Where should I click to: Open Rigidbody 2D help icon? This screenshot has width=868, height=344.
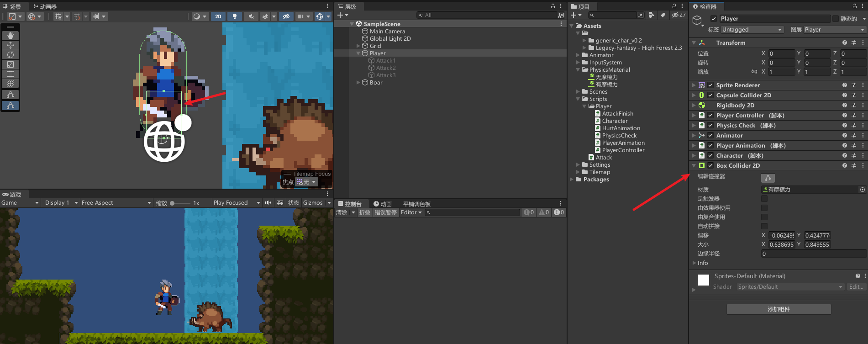click(x=845, y=106)
